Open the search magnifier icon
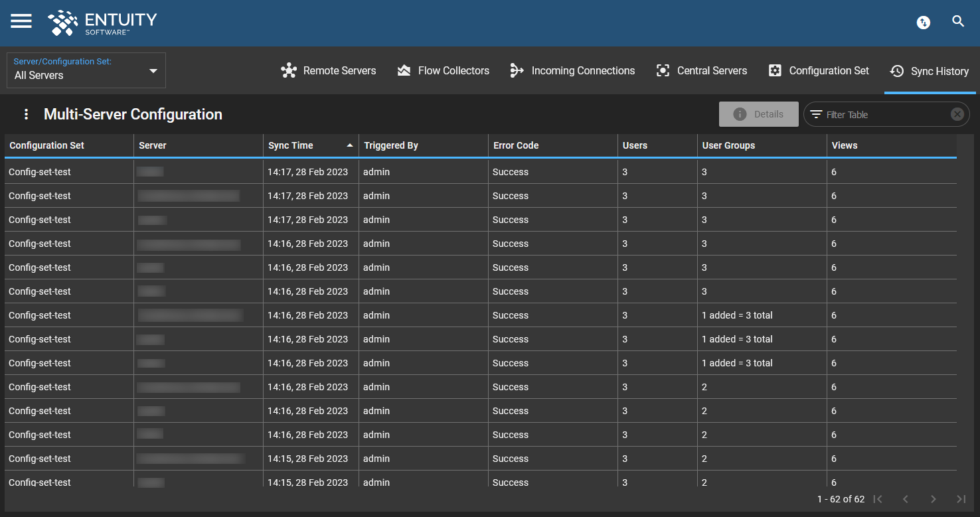This screenshot has width=980, height=517. click(958, 21)
